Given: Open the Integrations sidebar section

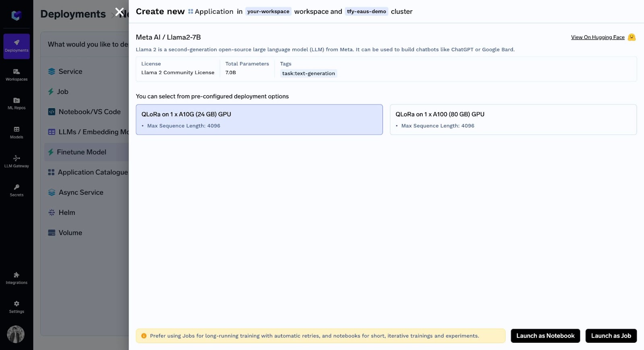Looking at the screenshot, I should (x=17, y=278).
